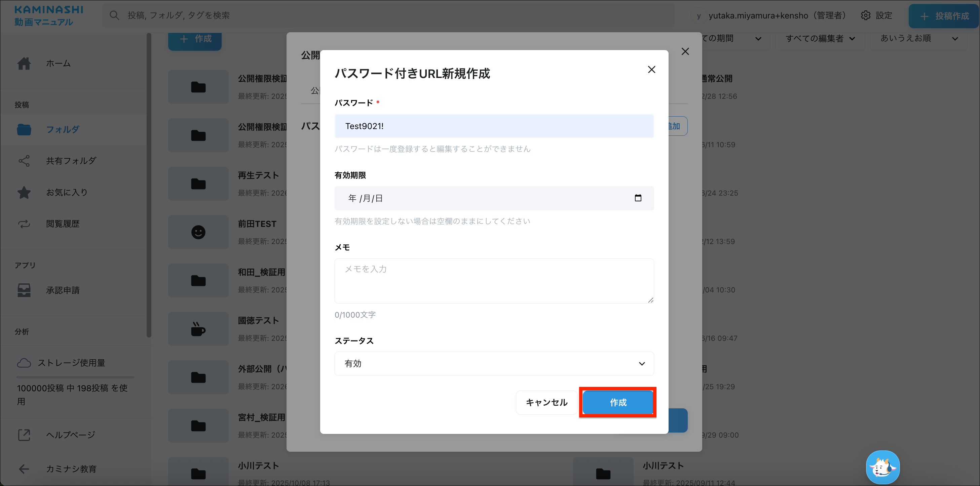
Task: Expand the あいうえお順 sort dropdown
Action: [918, 38]
